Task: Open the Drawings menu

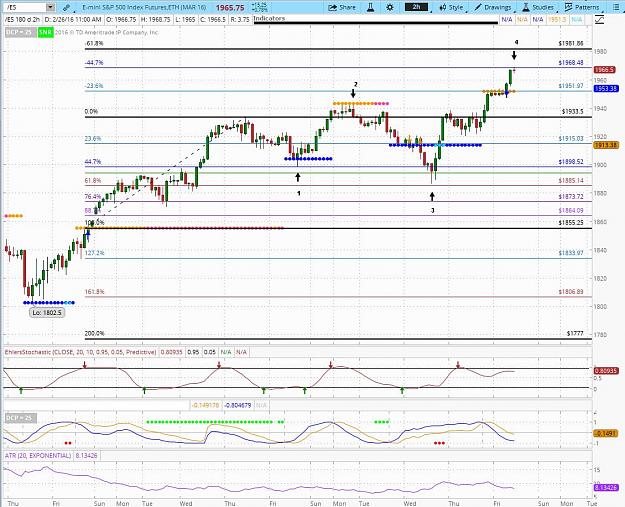Action: (x=493, y=7)
